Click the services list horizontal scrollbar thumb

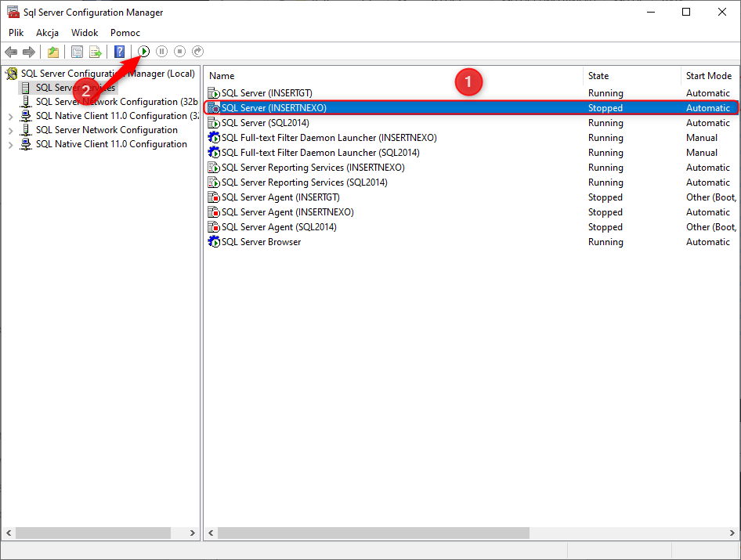point(374,533)
